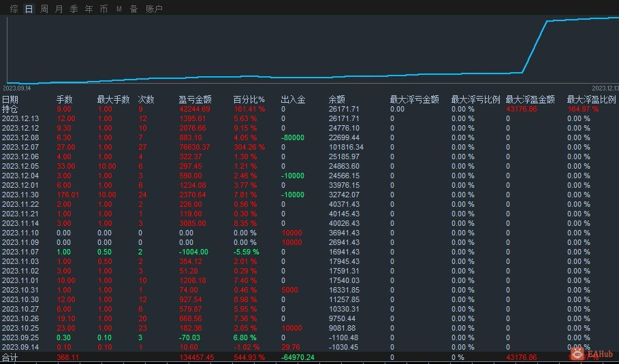Switch to the M tab

click(x=118, y=9)
